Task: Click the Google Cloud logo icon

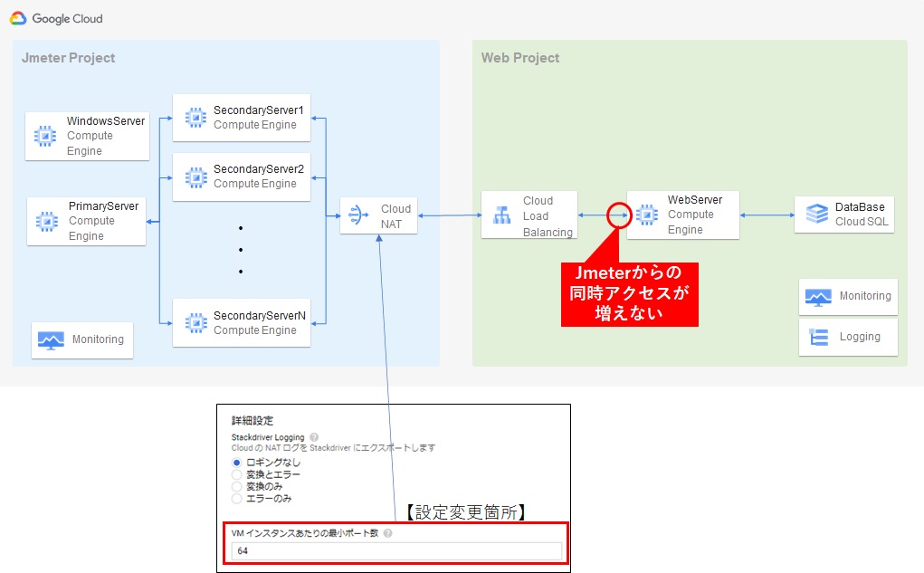Action: [x=18, y=18]
